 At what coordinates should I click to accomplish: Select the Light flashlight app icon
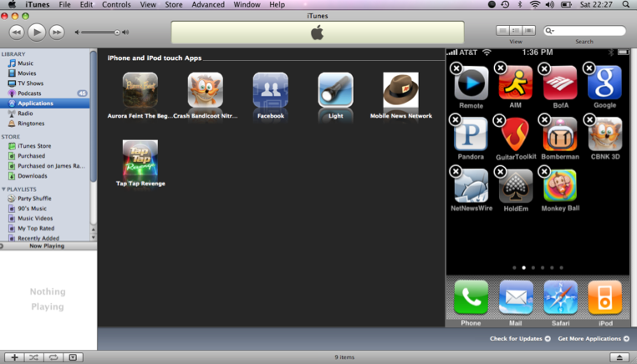pos(335,89)
